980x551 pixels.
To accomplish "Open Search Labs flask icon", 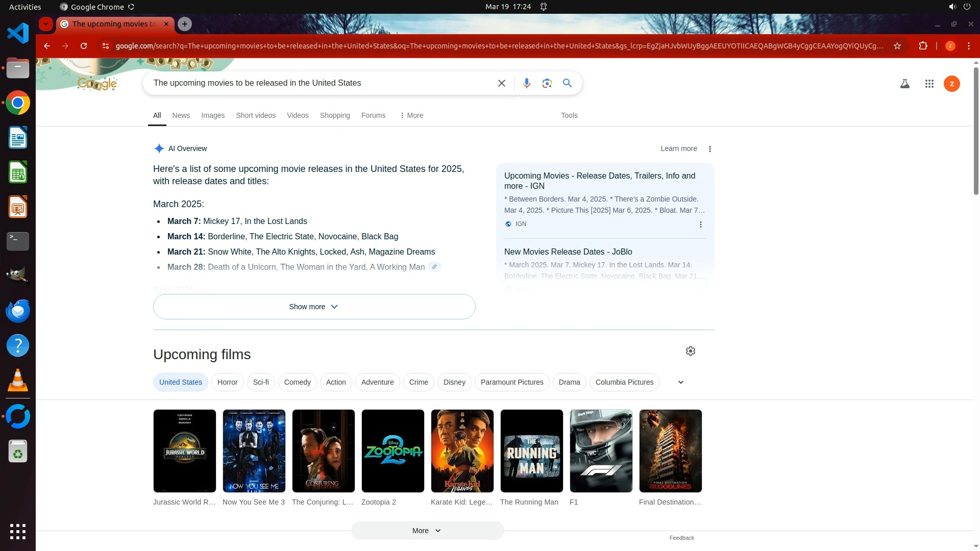I will 904,84.
